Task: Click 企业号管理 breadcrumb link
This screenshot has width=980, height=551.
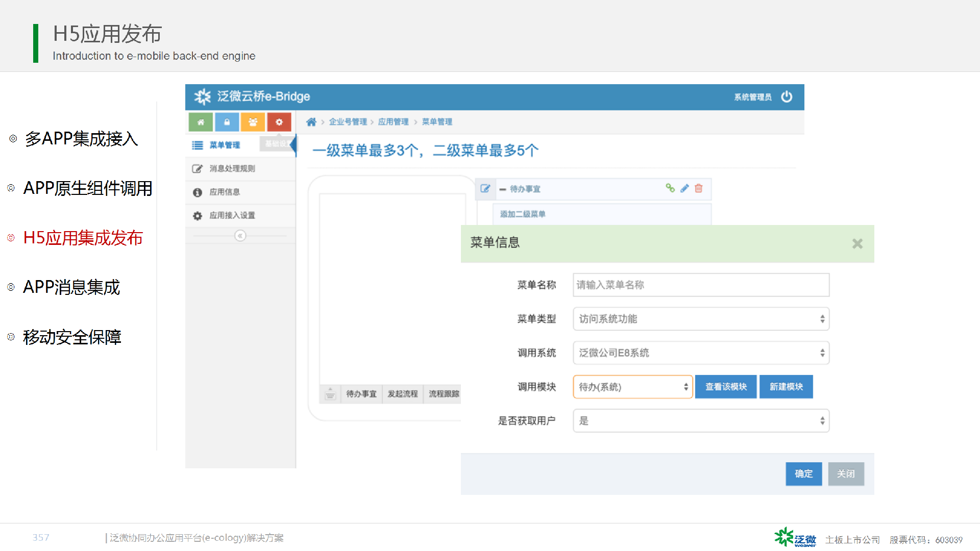Action: pos(348,122)
